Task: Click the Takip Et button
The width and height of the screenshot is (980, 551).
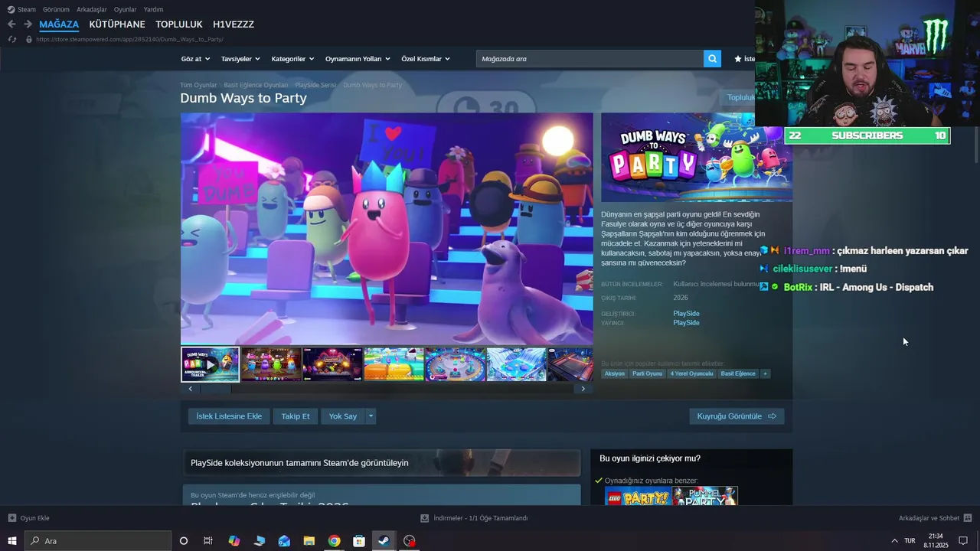Action: 296,416
